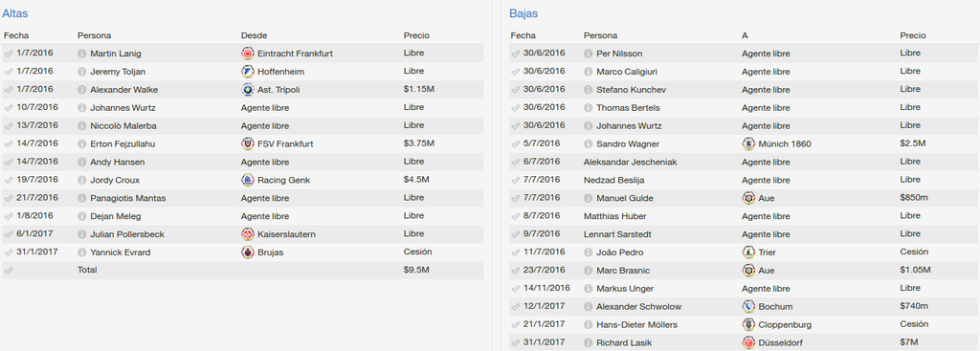Click the Düsseldorf club crest icon
The height and width of the screenshot is (351, 980).
[748, 343]
